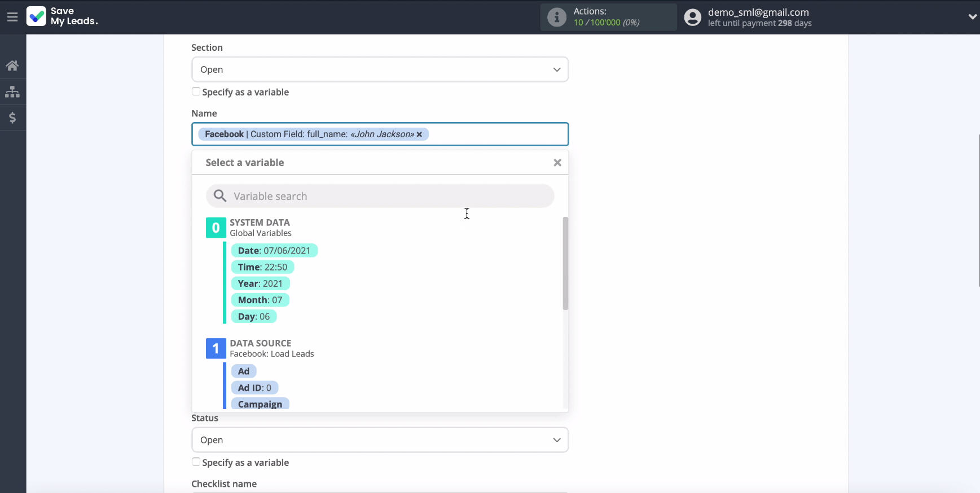Click the user avatar icon

692,18
